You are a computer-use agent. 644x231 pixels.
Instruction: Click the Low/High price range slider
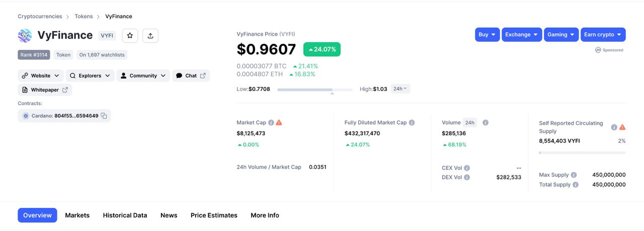[315, 90]
